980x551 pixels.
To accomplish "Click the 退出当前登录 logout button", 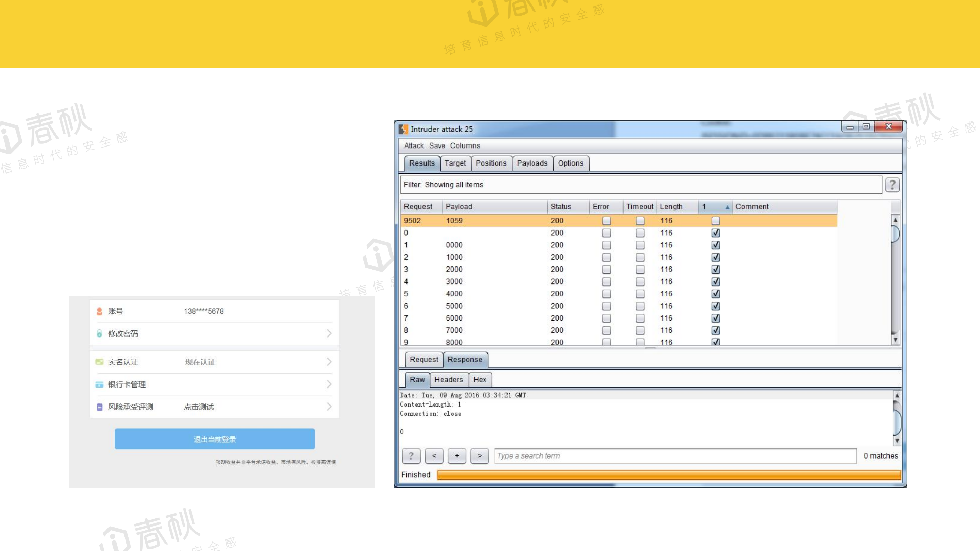I will click(215, 439).
